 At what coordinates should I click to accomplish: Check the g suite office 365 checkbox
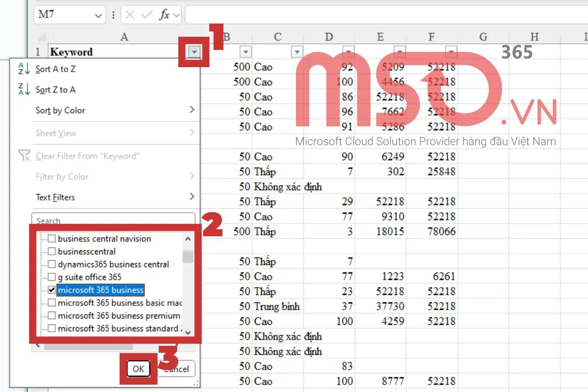point(52,277)
